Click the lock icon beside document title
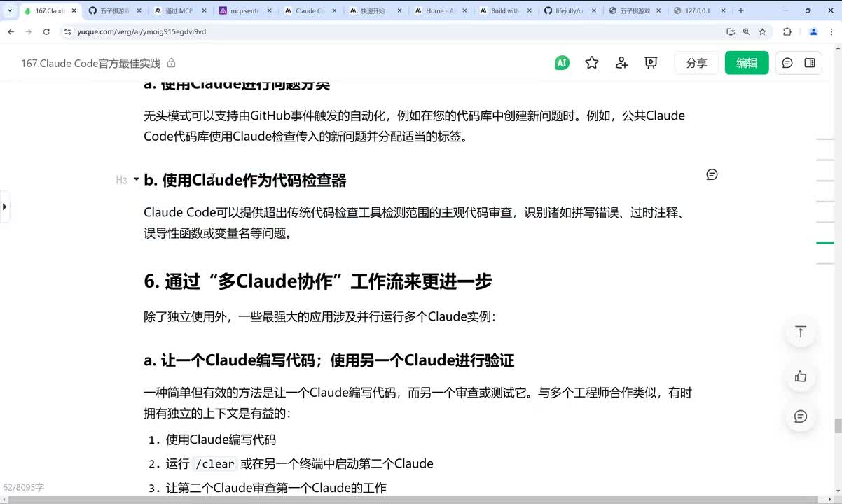842x504 pixels. coord(172,63)
